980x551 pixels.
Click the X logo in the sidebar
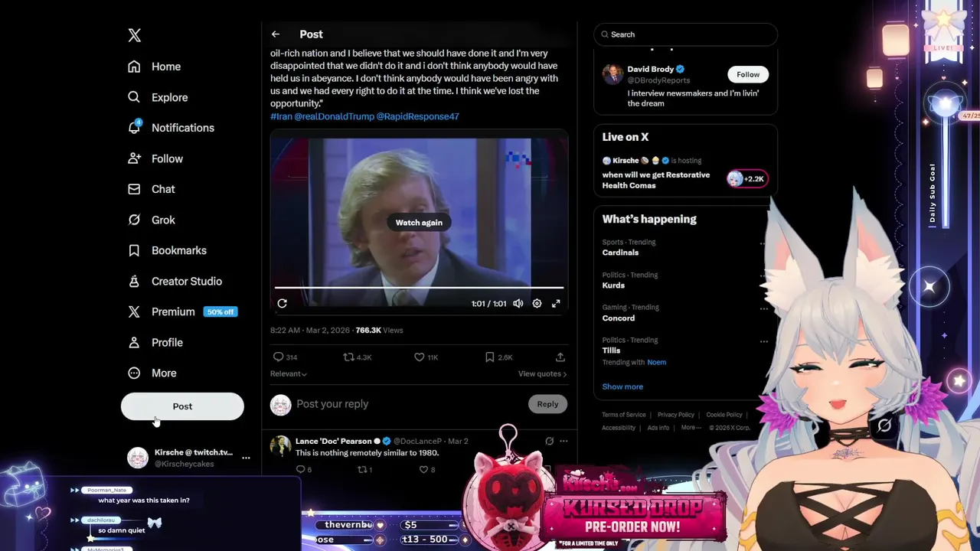pos(135,35)
